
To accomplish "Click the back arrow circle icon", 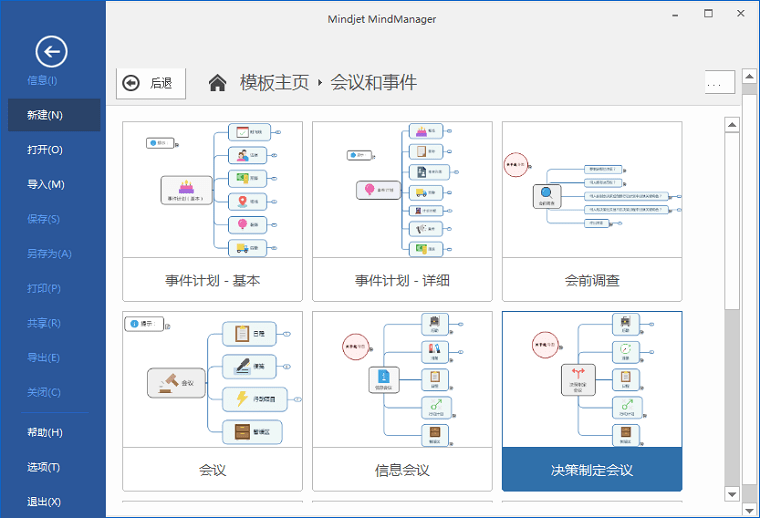I will pyautogui.click(x=51, y=51).
